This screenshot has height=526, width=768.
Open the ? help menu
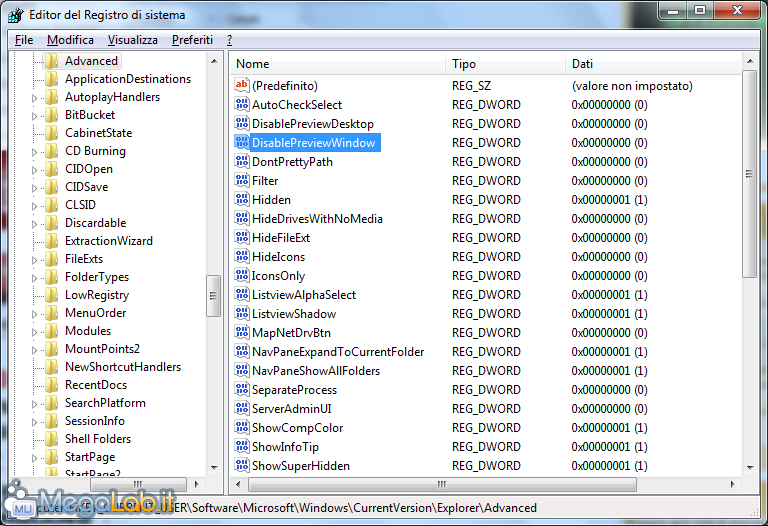[x=229, y=40]
